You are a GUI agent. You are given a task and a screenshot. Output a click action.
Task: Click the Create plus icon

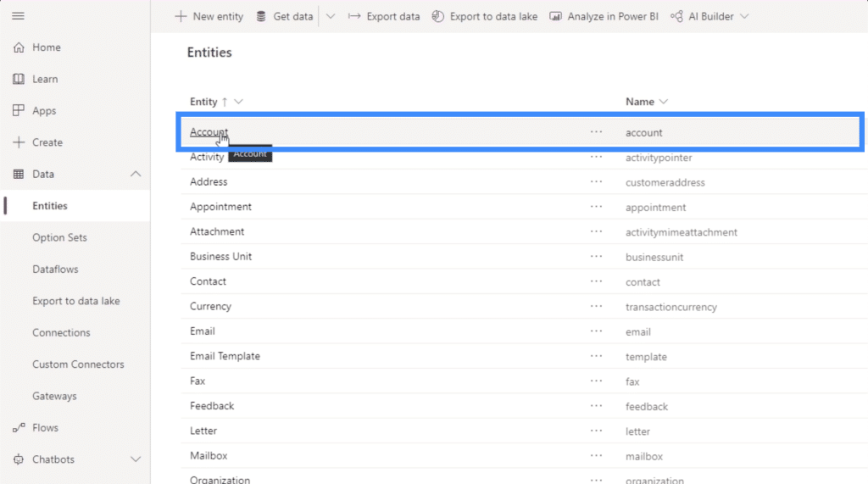tap(19, 142)
